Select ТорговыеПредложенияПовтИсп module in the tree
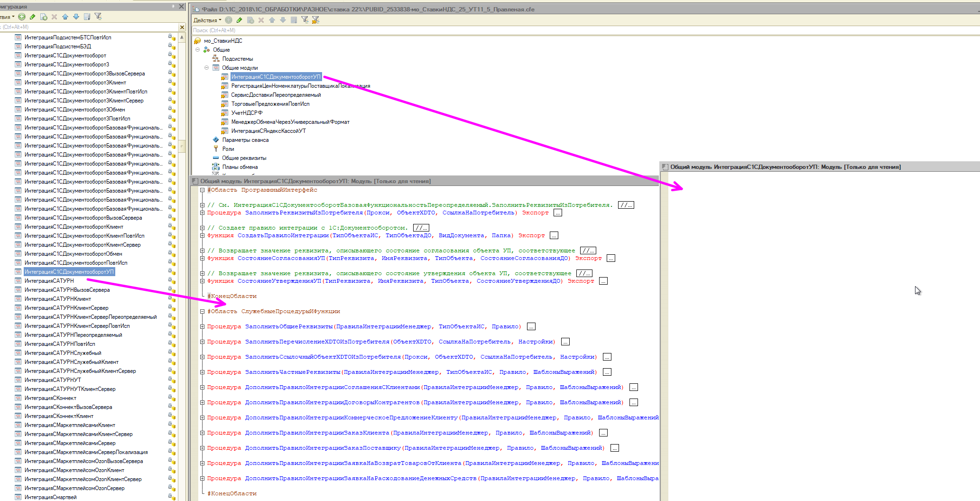This screenshot has height=501, width=980. point(270,104)
